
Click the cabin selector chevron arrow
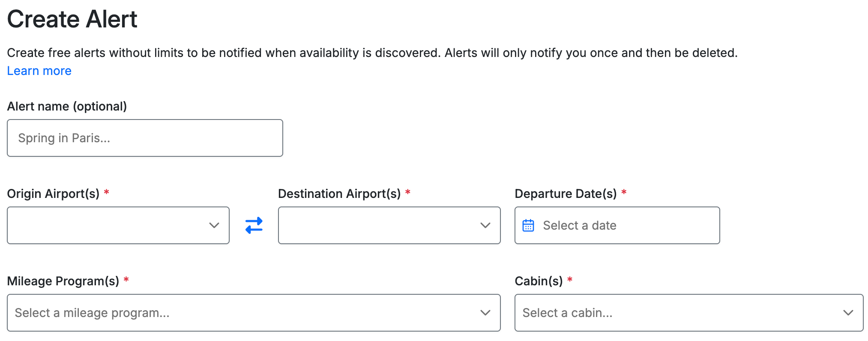coord(848,313)
